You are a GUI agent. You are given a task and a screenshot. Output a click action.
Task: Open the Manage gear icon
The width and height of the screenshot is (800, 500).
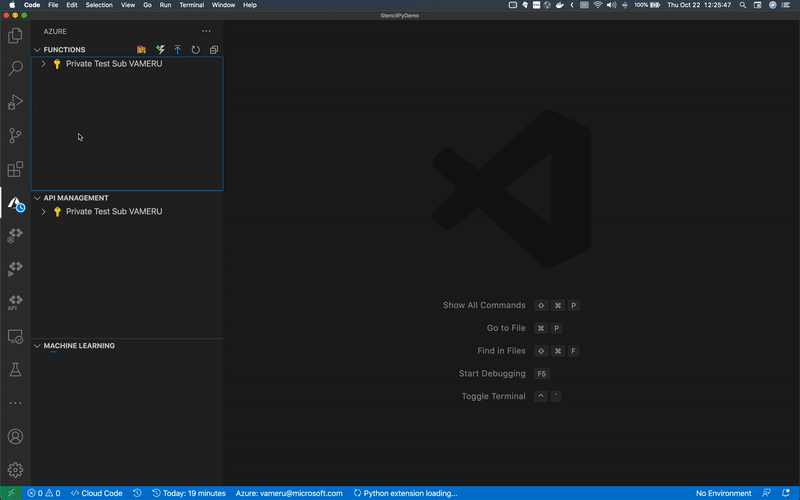(x=15, y=470)
